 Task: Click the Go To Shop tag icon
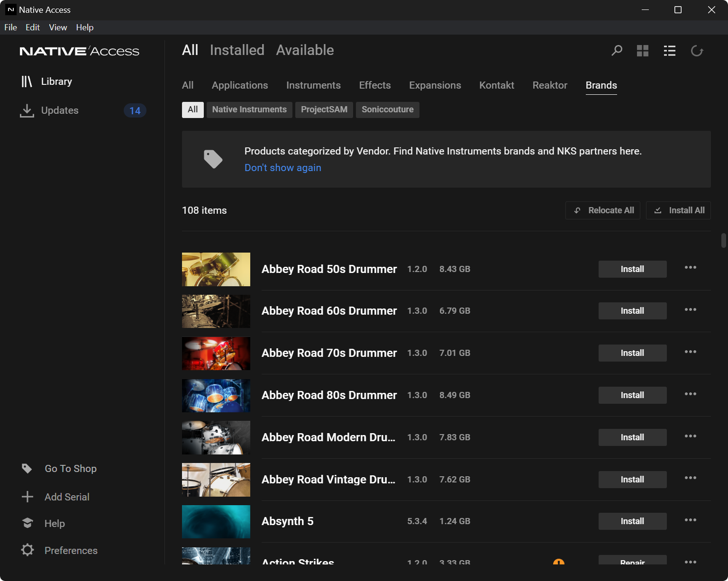(x=27, y=469)
